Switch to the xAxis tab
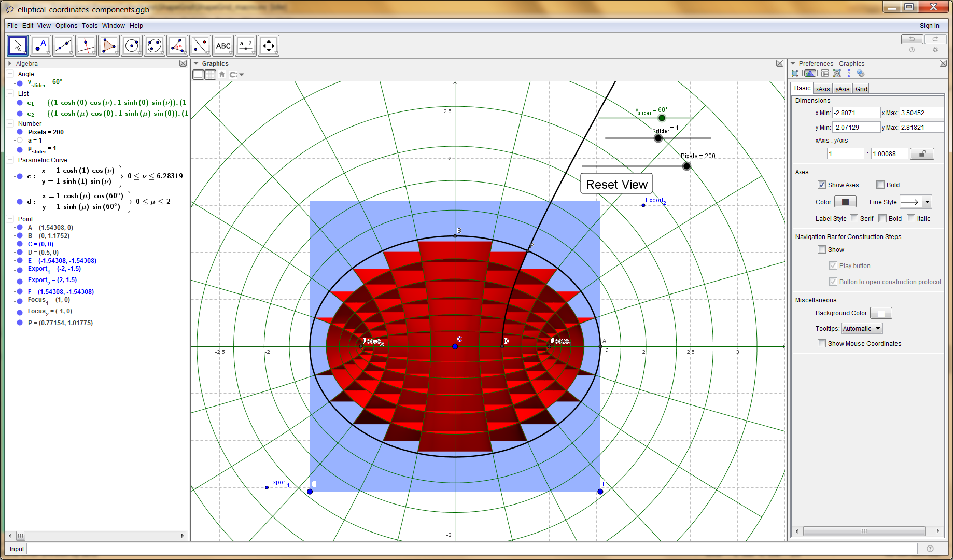The height and width of the screenshot is (560, 953). [x=822, y=89]
